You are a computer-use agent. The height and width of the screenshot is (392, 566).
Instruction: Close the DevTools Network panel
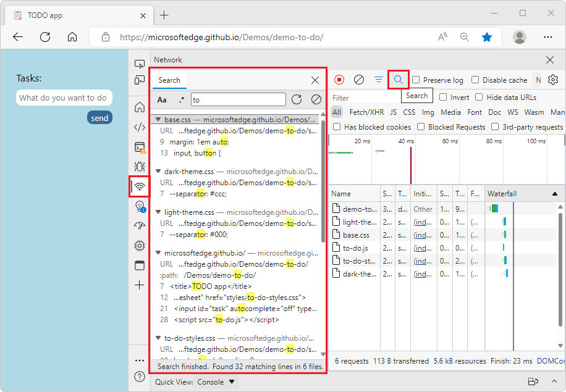[x=550, y=60]
